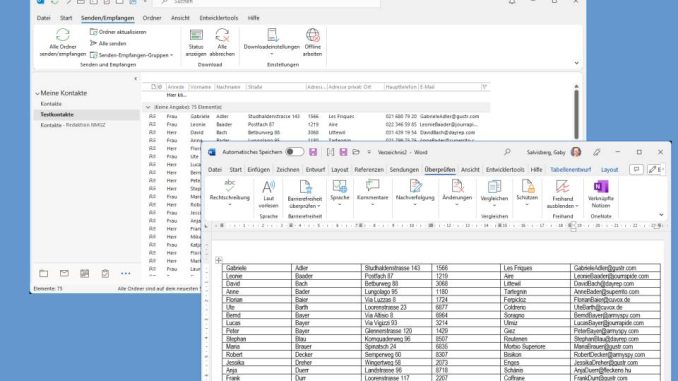Click Ordner aktualisieren button
The height and width of the screenshot is (381, 678).
point(118,32)
